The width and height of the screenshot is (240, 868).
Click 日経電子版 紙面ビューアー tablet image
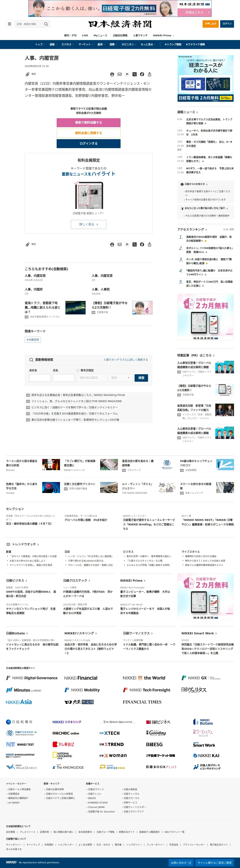(x=89, y=196)
